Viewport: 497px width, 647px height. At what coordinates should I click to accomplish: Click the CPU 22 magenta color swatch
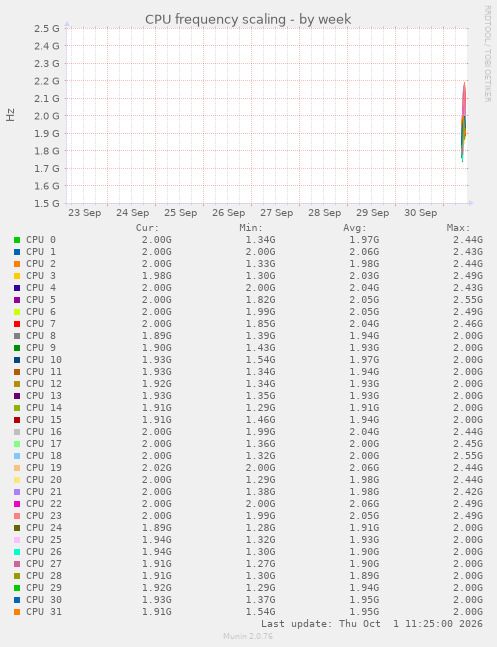pyautogui.click(x=17, y=504)
